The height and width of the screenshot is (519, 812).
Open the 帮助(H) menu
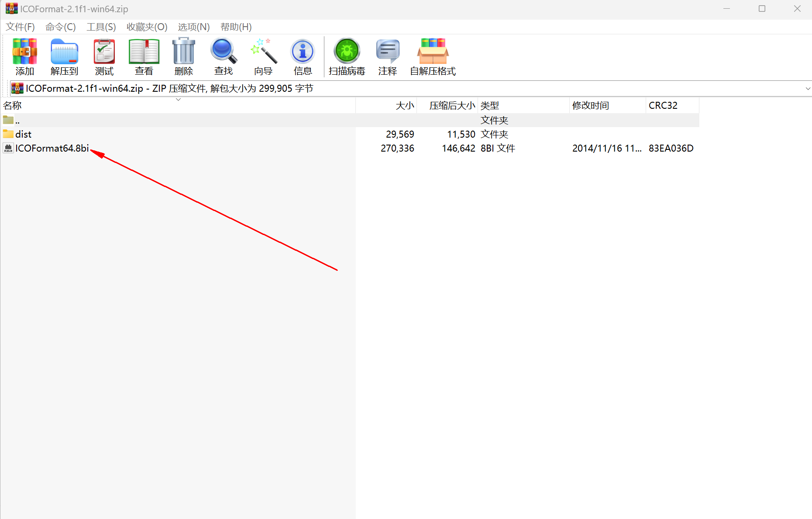[x=236, y=27]
